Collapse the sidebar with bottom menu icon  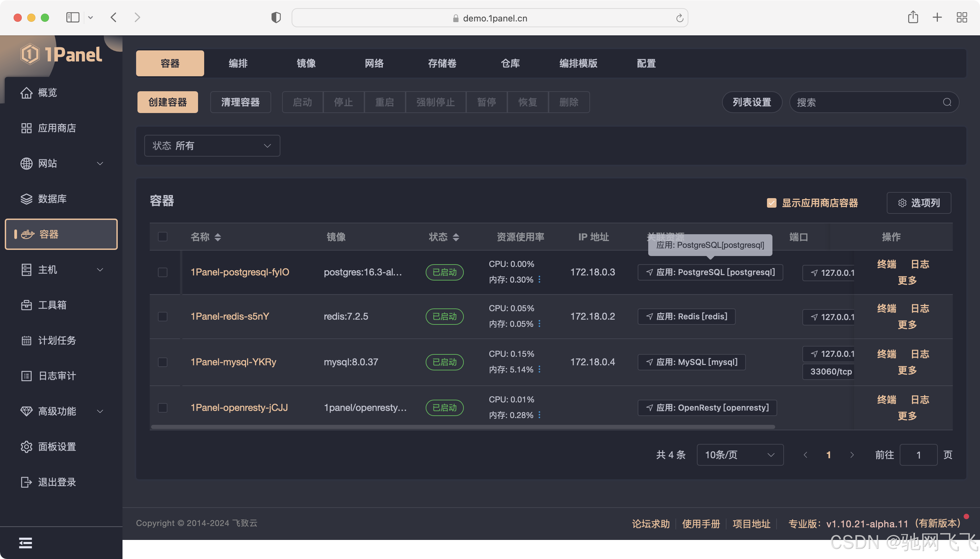(25, 543)
